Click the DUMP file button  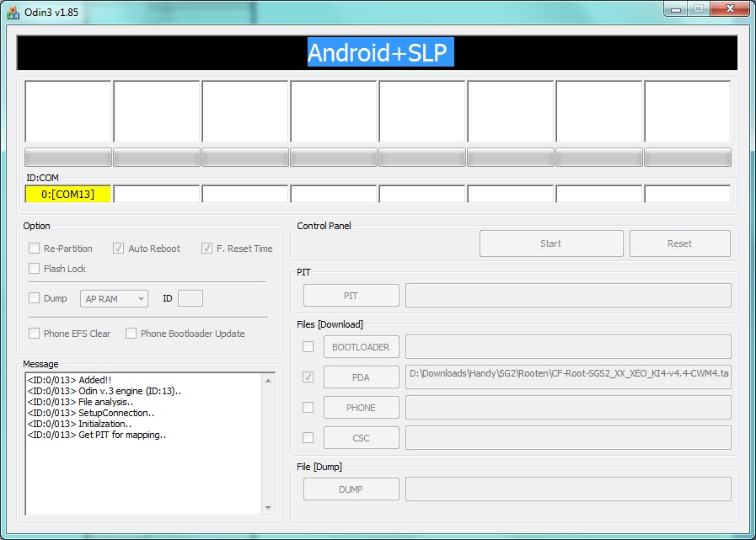tap(351, 489)
